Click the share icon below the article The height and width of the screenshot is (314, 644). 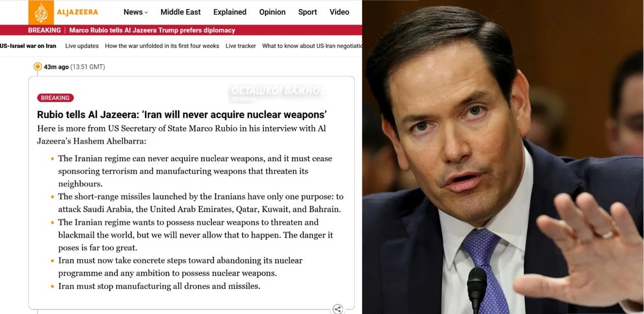coord(338,309)
